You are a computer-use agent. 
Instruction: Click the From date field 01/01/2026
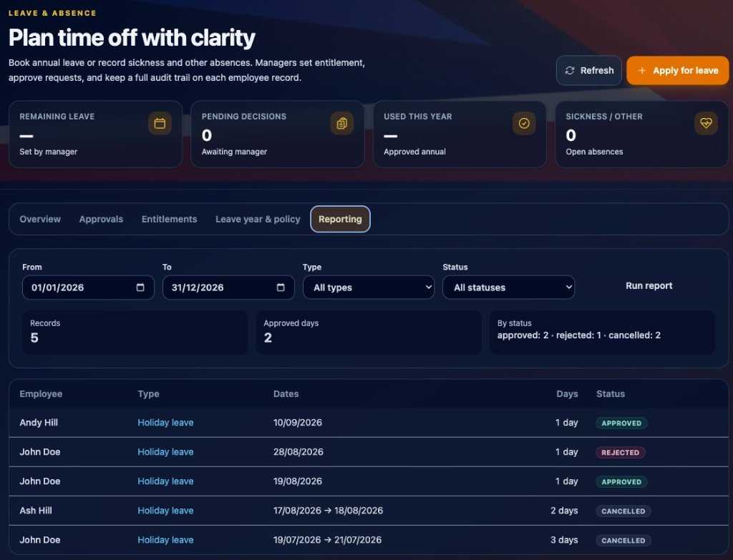tap(88, 288)
